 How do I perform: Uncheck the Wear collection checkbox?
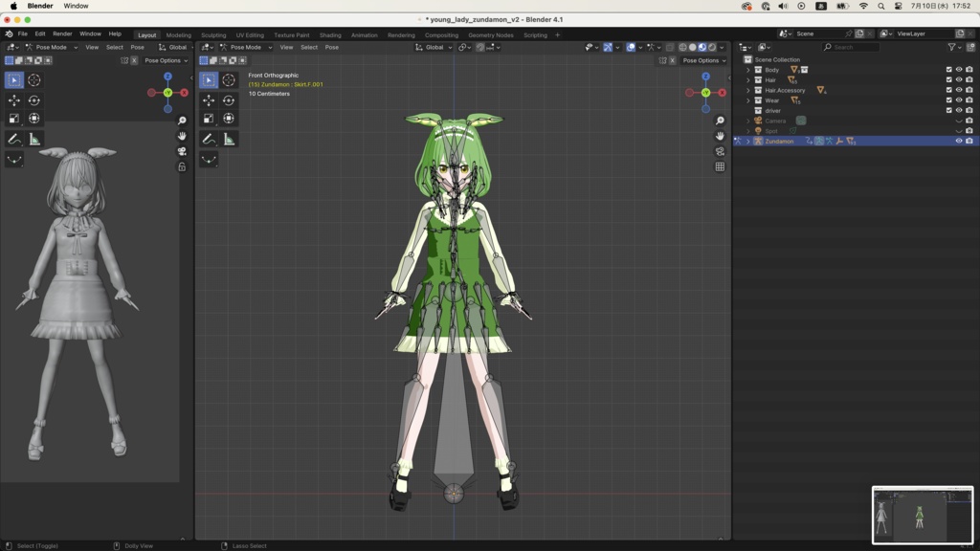(948, 99)
